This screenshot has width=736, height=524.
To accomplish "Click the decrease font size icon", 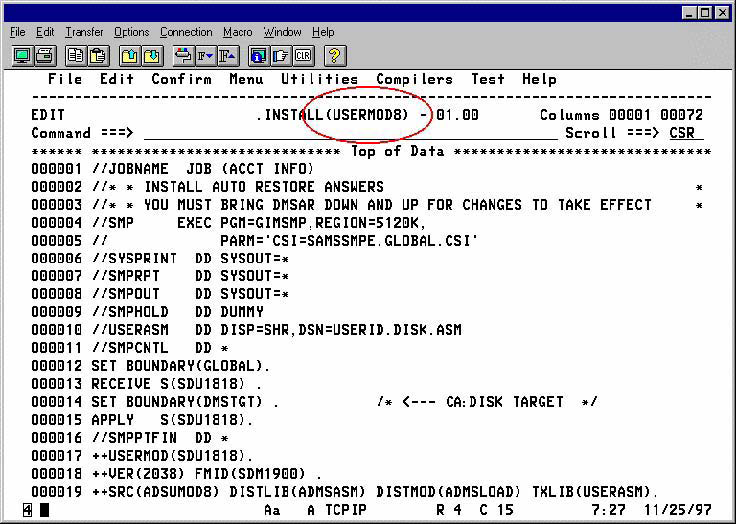I will [205, 56].
